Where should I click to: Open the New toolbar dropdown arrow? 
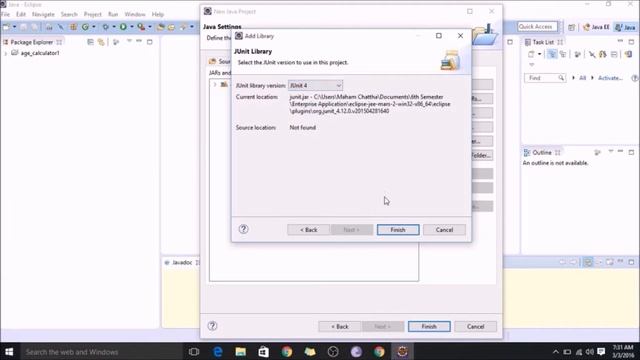[14, 27]
